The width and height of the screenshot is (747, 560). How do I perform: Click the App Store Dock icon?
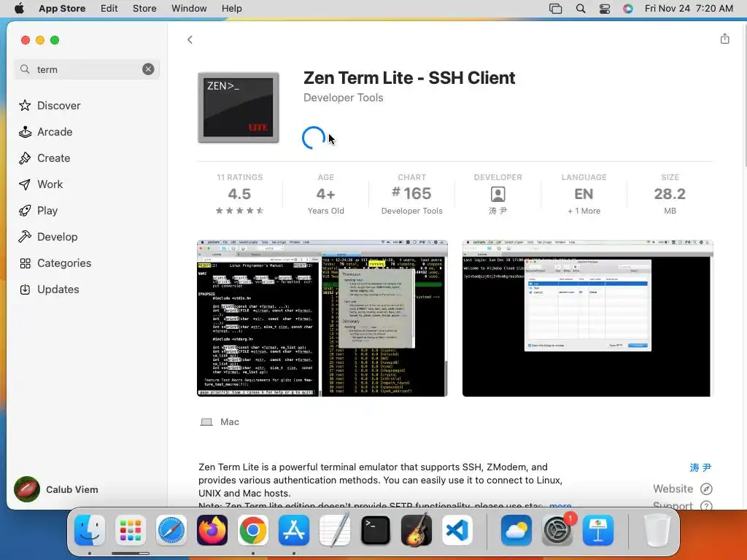coord(294,530)
